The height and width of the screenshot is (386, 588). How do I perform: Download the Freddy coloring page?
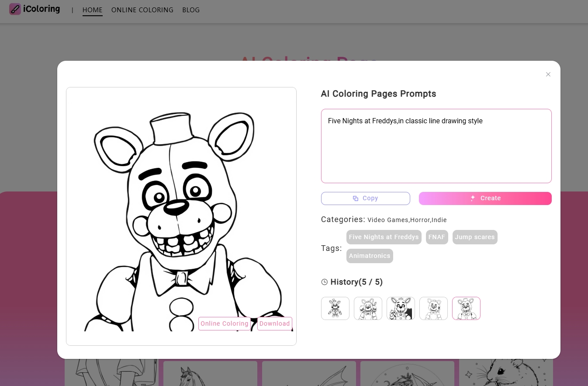coord(275,323)
